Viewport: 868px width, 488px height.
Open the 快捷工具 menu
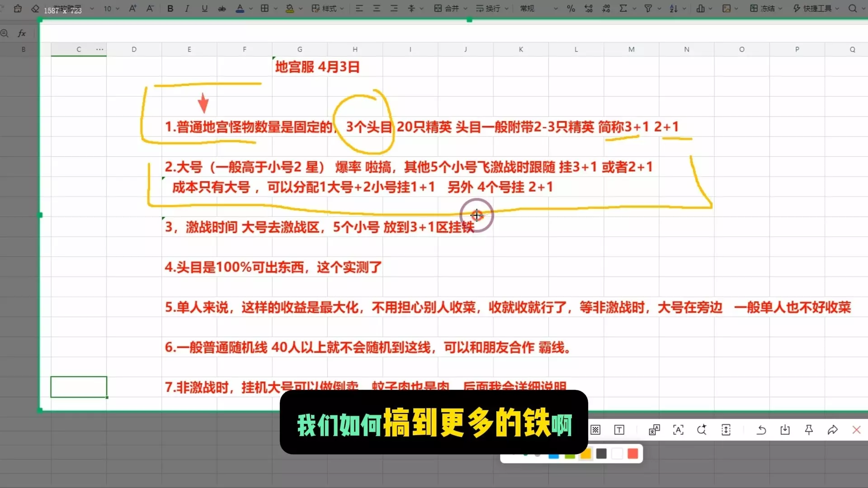[x=816, y=9]
